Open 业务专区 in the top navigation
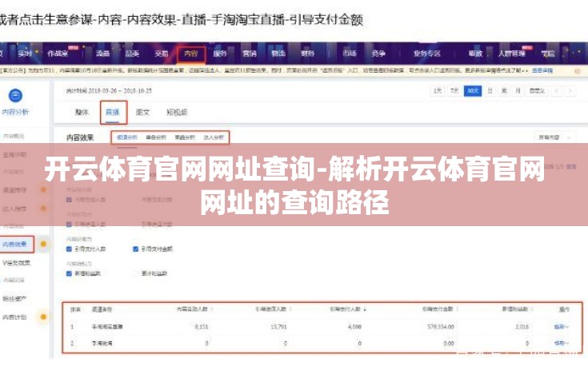This screenshot has width=588, height=370. tap(426, 54)
